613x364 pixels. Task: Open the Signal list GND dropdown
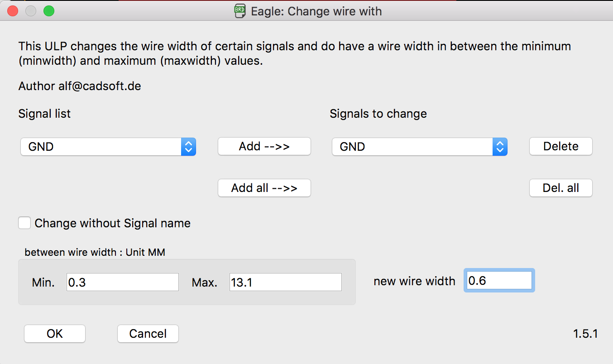click(x=108, y=147)
